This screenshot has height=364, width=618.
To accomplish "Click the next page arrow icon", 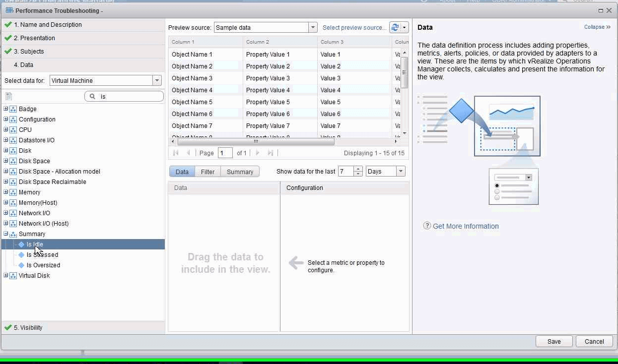I will point(258,153).
